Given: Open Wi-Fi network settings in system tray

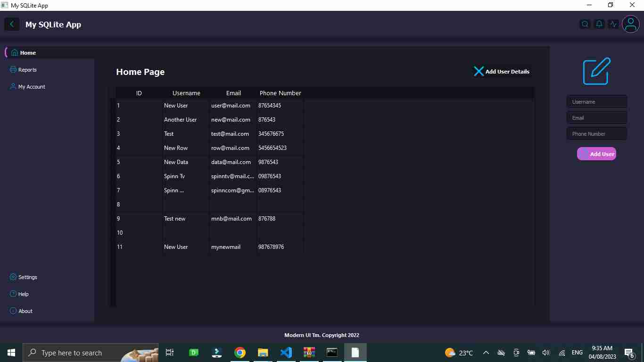Looking at the screenshot, I should [561, 353].
